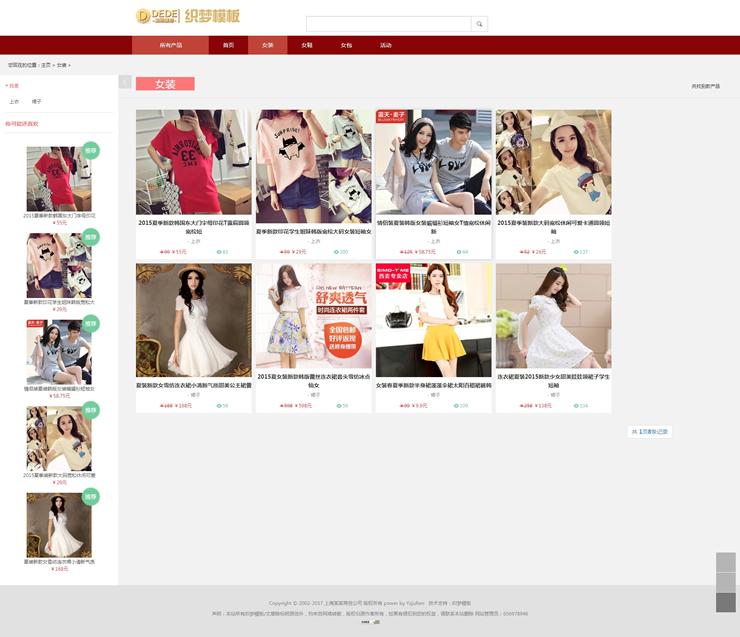
Task: Open the floral skirt 舒爽透气 product image
Action: click(313, 318)
